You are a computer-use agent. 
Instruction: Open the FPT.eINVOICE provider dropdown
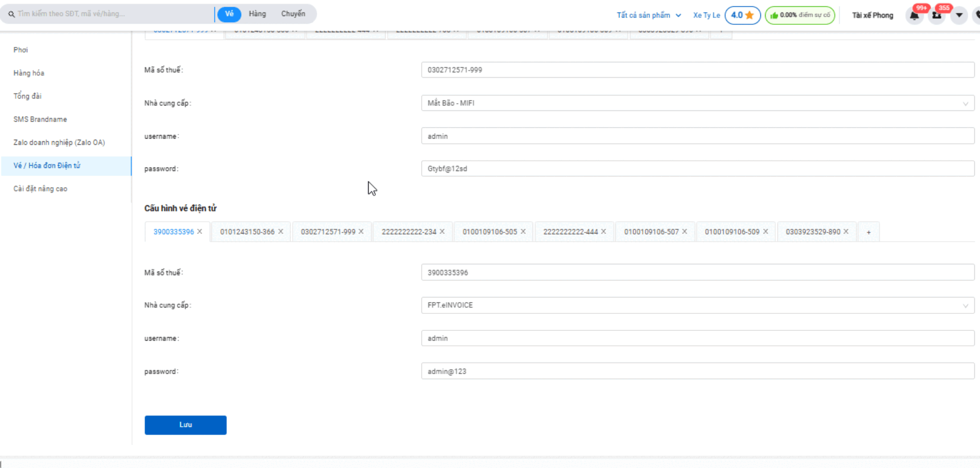pos(965,306)
